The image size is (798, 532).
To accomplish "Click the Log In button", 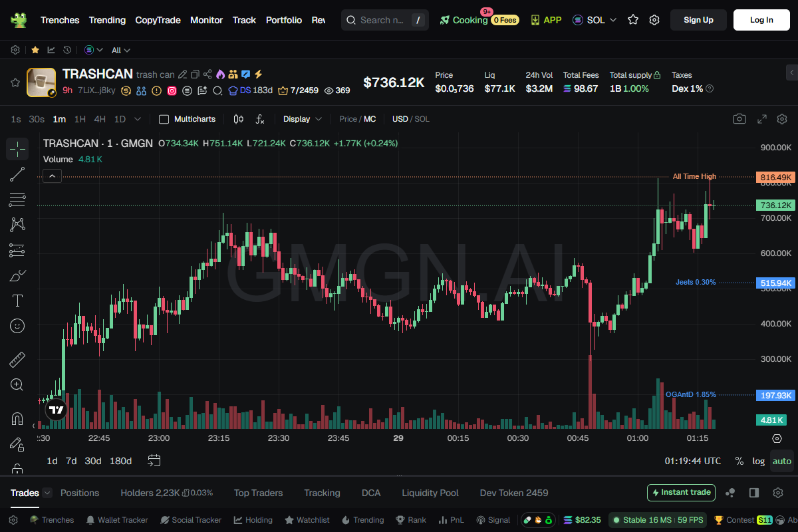I will pos(761,20).
